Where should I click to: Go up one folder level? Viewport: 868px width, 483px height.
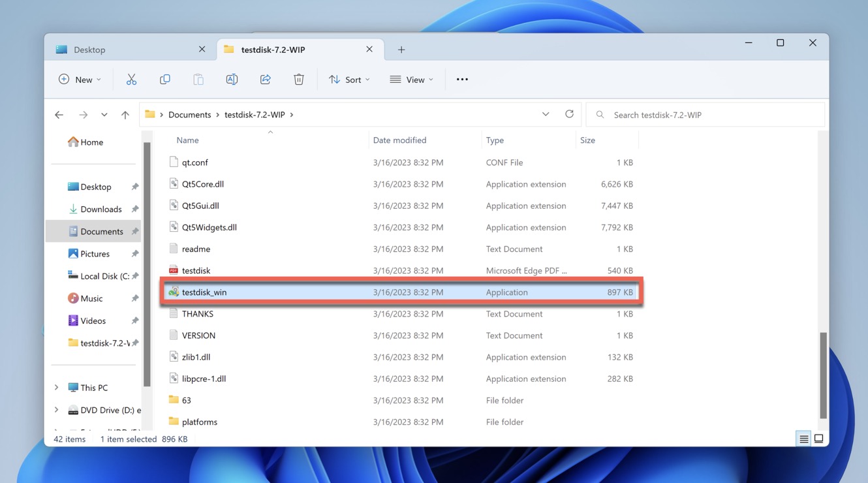tap(125, 115)
